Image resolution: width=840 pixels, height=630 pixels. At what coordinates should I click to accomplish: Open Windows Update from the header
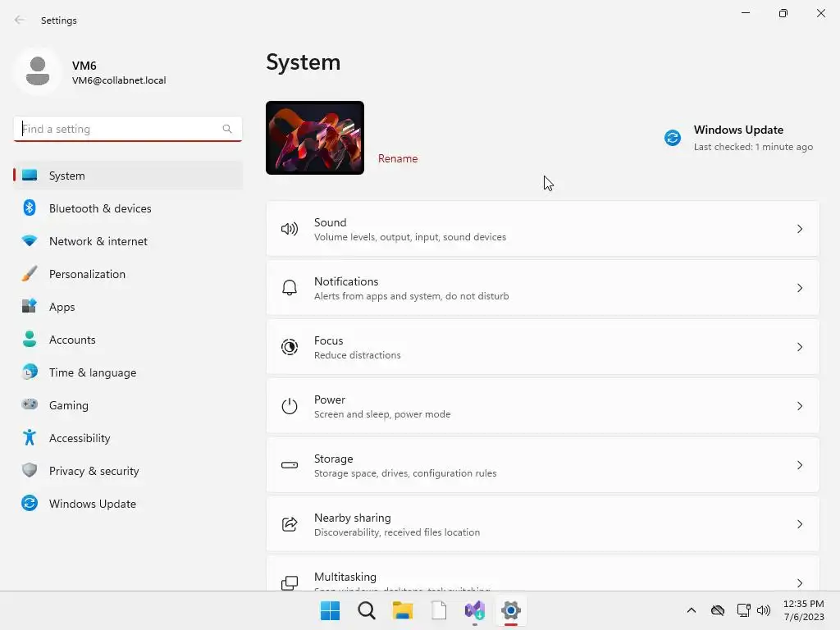pos(740,138)
